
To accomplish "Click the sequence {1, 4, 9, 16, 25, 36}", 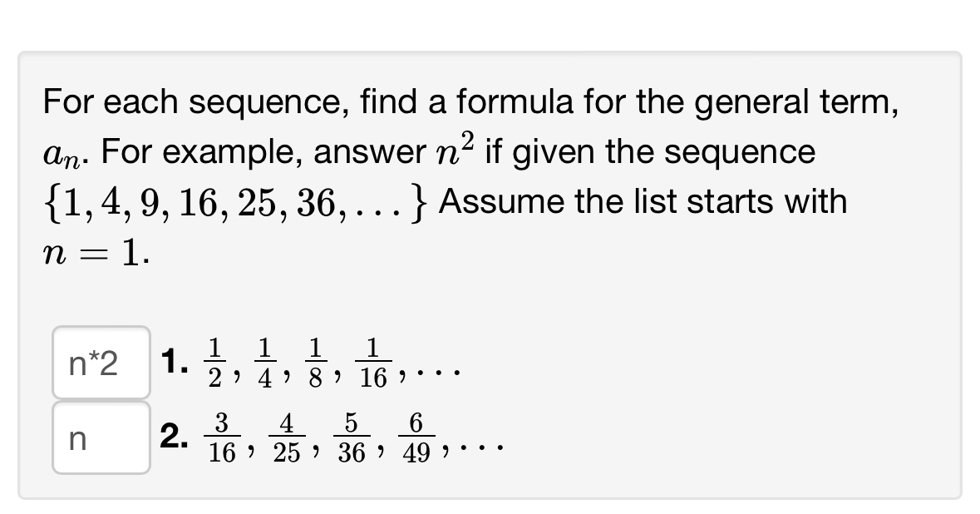I will pos(233,201).
